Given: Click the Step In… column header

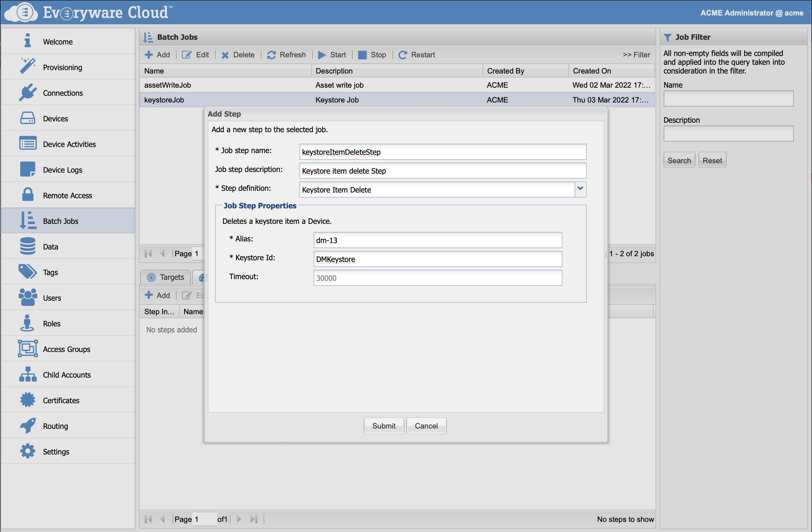Looking at the screenshot, I should coord(159,312).
